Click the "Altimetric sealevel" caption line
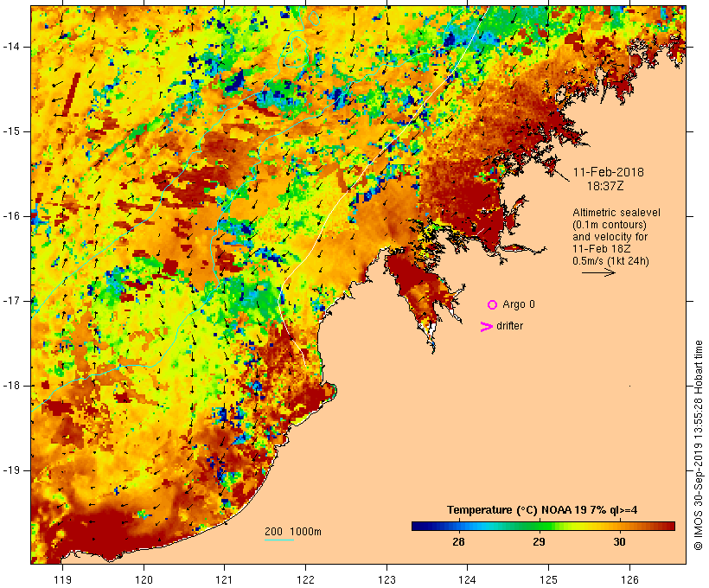Image resolution: width=709 pixels, height=588 pixels. [616, 213]
